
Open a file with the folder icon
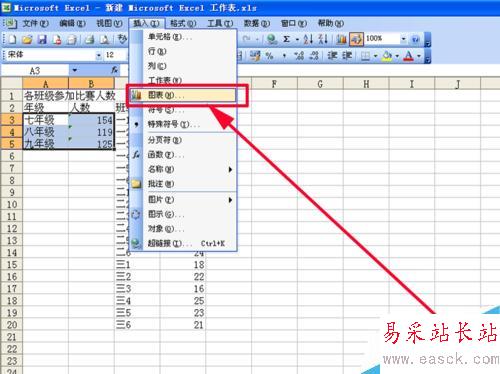[x=27, y=39]
